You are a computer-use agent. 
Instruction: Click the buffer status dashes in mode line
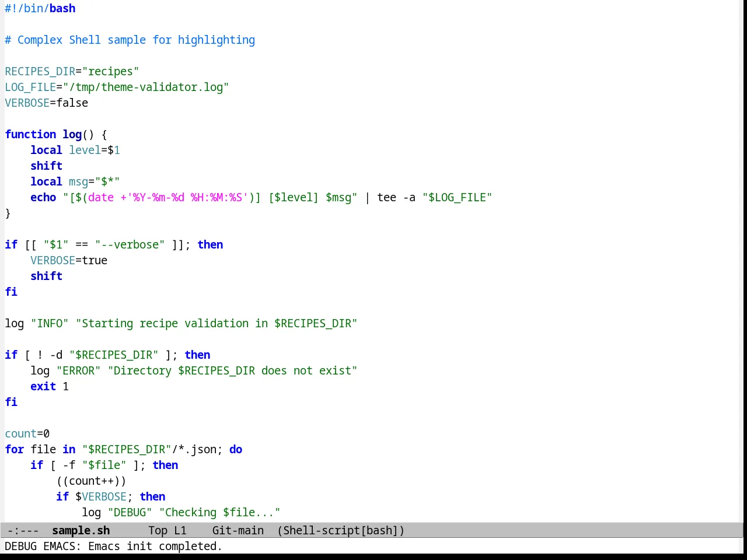pos(23,530)
